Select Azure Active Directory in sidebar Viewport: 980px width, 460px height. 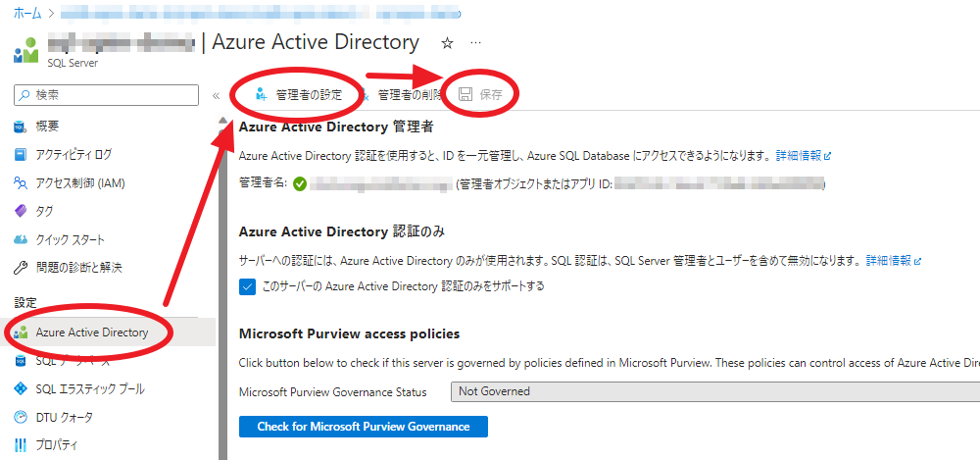coord(92,332)
